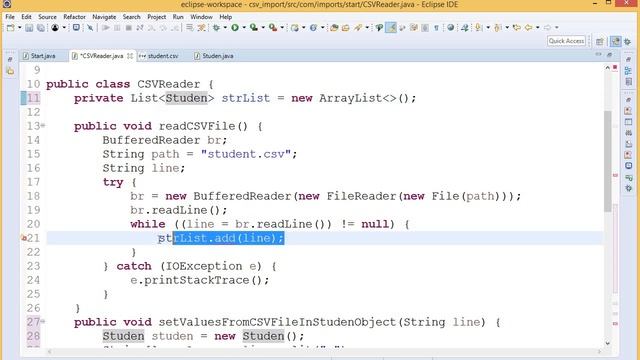Expand the Coverage dropdown arrow
The height and width of the screenshot is (360, 640).
click(x=263, y=28)
